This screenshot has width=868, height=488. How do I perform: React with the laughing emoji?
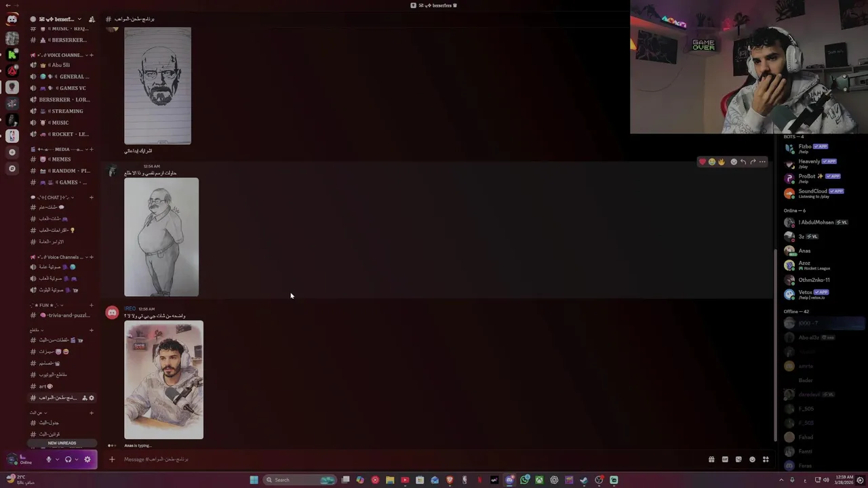click(711, 162)
